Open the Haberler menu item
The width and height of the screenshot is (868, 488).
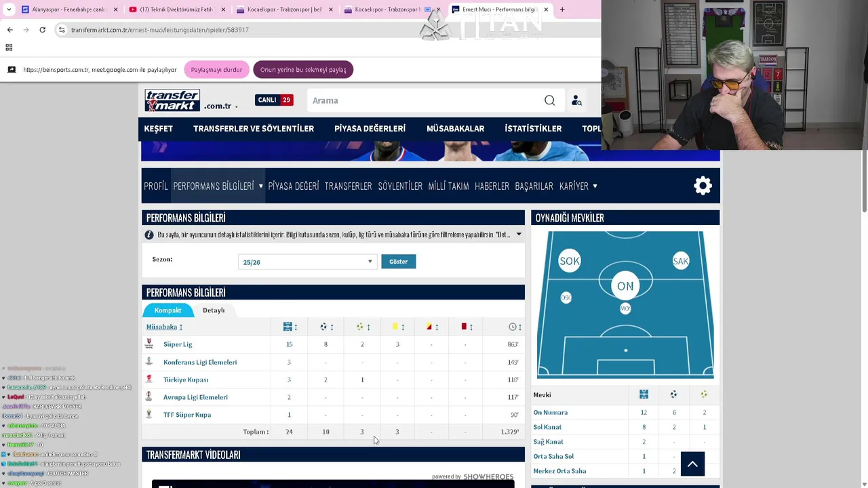pos(492,186)
